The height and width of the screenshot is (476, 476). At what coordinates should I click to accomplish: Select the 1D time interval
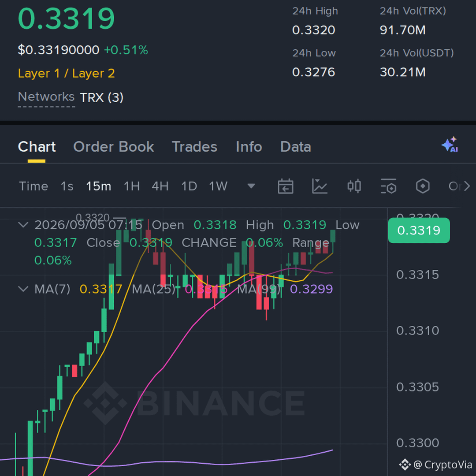189,186
